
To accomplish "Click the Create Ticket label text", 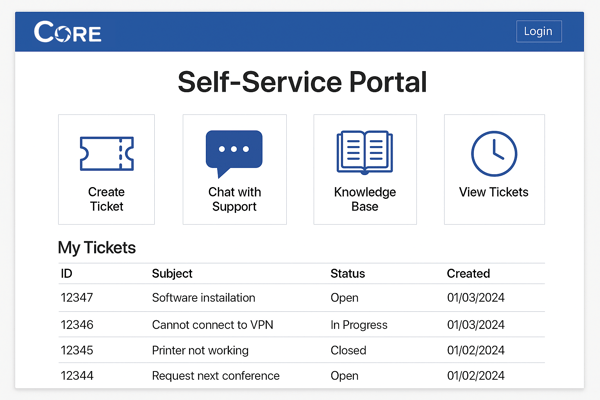I will click(106, 199).
